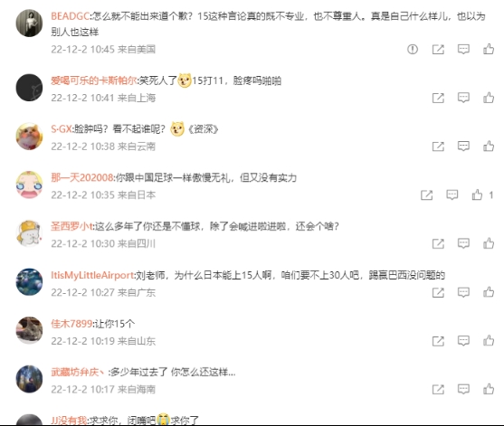Open 圣西罗小t avatar picture
Viewport: 504px width, 426px height.
[29, 233]
